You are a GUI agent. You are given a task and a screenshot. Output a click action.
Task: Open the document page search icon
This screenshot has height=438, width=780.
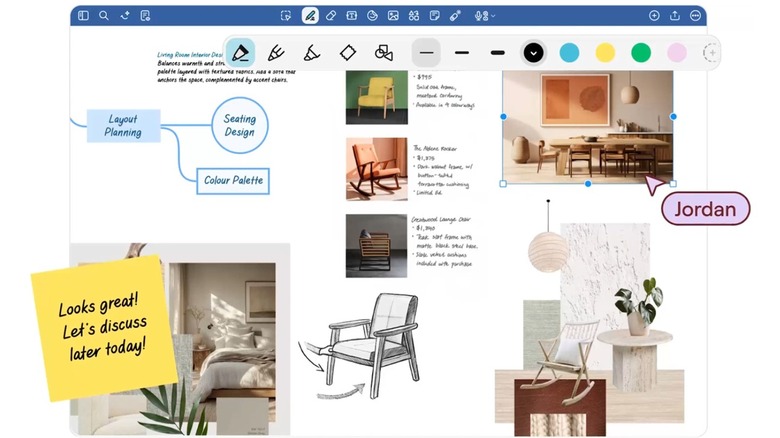[x=145, y=16]
